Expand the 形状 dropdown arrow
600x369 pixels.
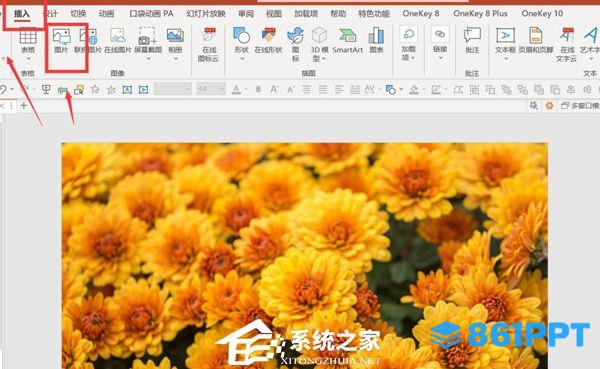[242, 59]
